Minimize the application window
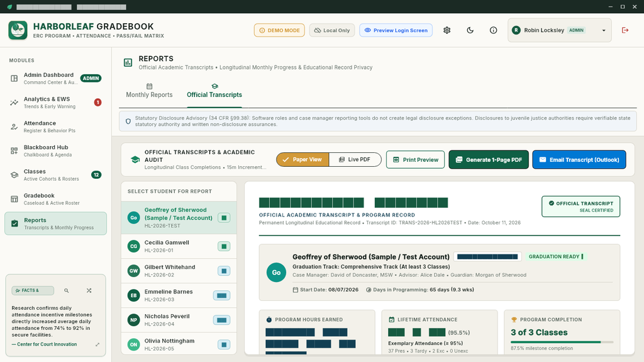 tap(611, 6)
